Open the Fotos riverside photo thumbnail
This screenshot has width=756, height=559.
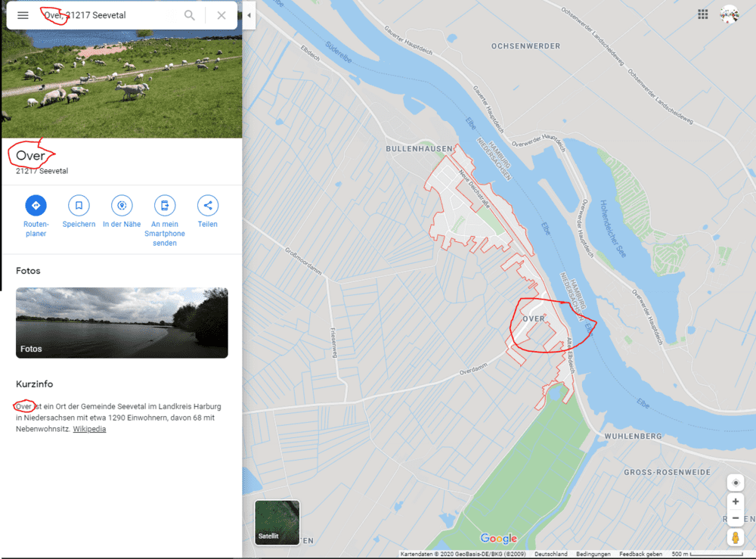tap(122, 323)
